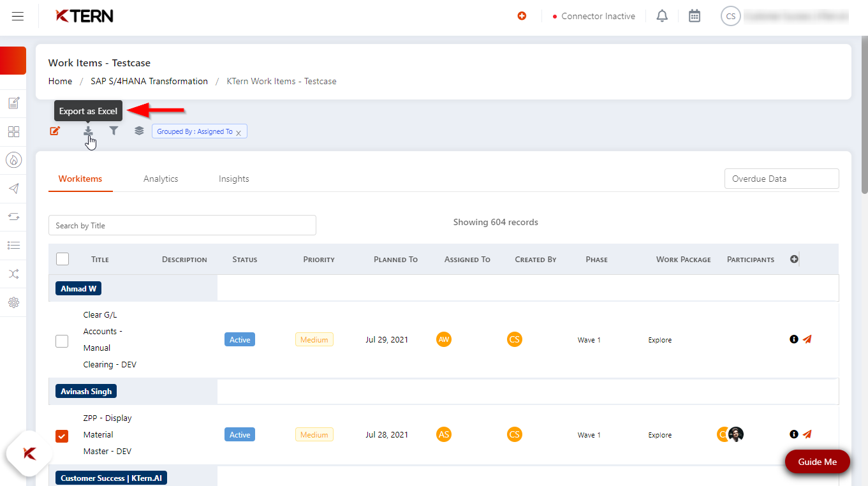Check the Clear G/L Accounts row checkbox
The height and width of the screenshot is (486, 868).
point(62,341)
